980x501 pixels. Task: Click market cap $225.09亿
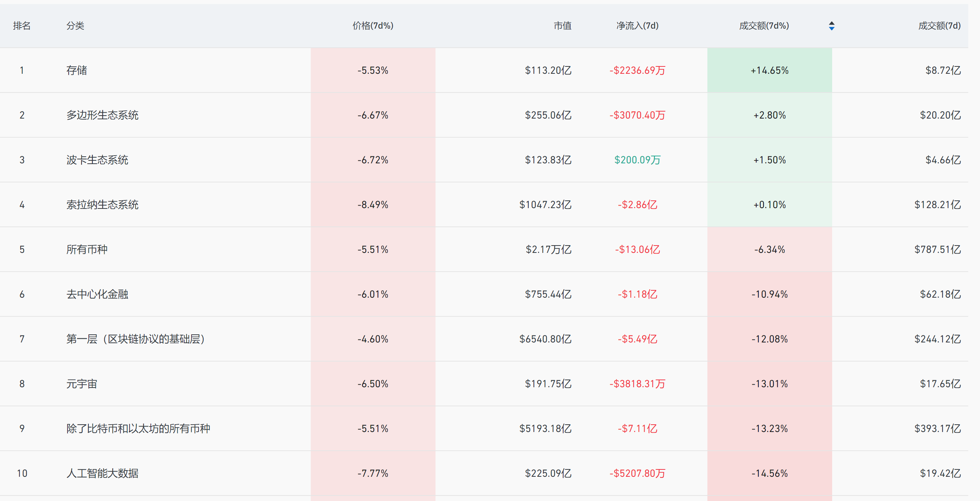[548, 473]
